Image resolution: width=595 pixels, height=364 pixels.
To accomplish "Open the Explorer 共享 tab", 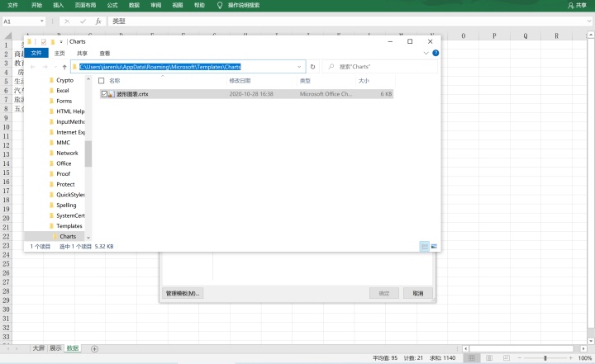I will [82, 54].
